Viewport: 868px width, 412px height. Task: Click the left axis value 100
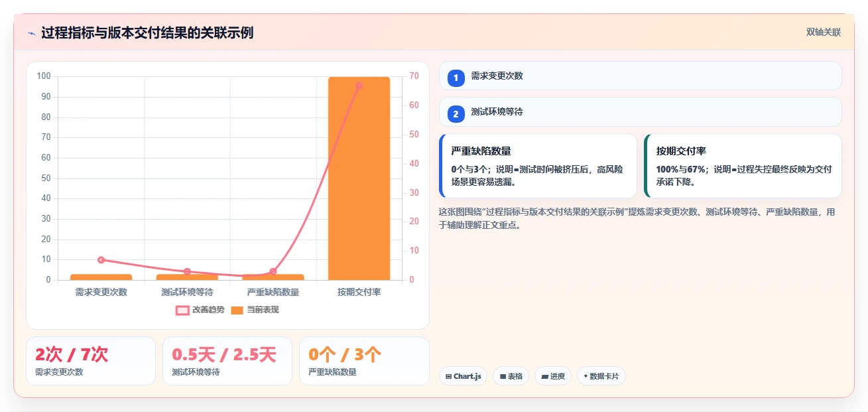(44, 76)
